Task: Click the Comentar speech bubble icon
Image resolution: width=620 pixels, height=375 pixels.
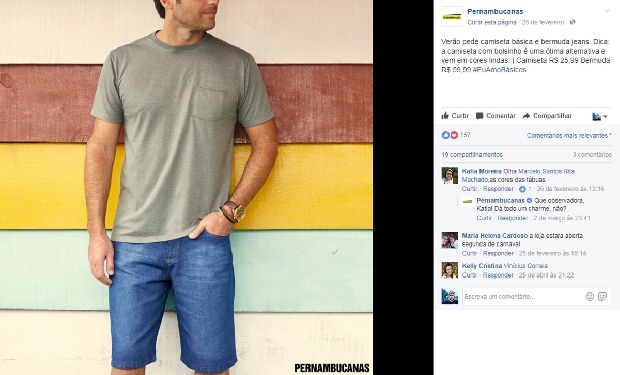Action: 480,116
